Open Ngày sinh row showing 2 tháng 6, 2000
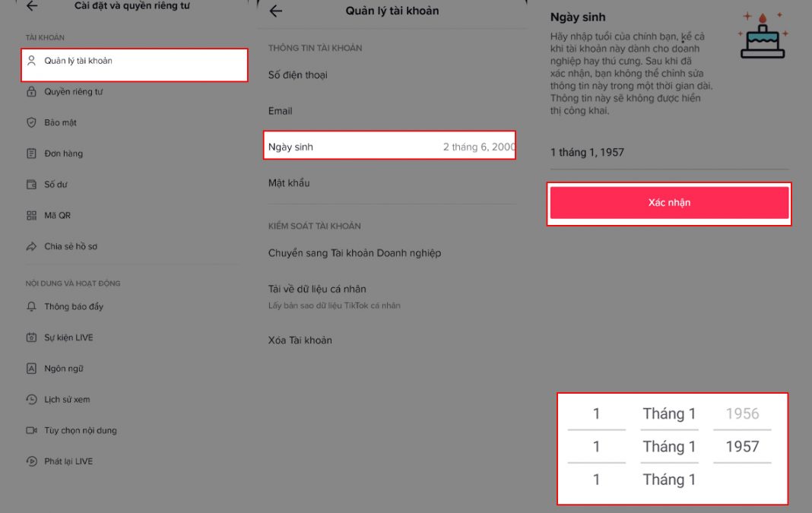812x513 pixels. coord(389,146)
